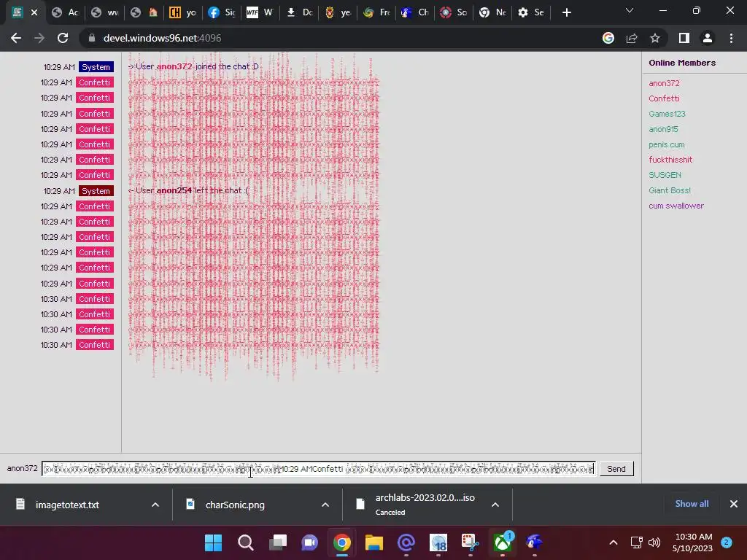Switch to the downloads 'Dc' tab
This screenshot has height=560, width=747.
coord(300,12)
